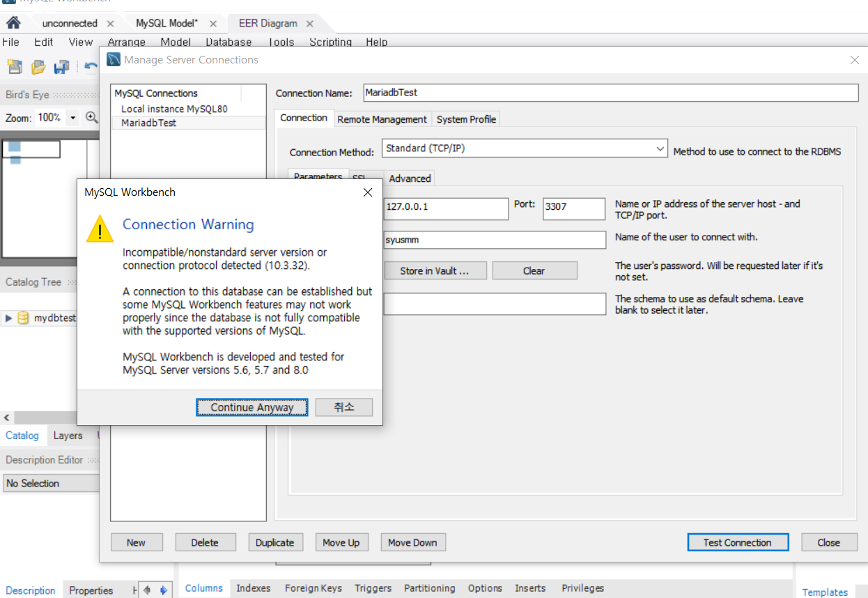868x598 pixels.
Task: Open the File menu
Action: [10, 42]
